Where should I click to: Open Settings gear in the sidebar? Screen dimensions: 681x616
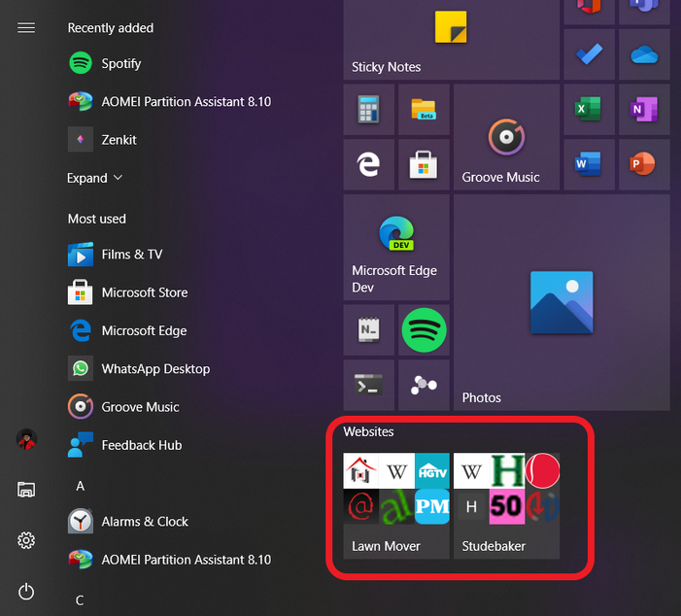pyautogui.click(x=26, y=540)
